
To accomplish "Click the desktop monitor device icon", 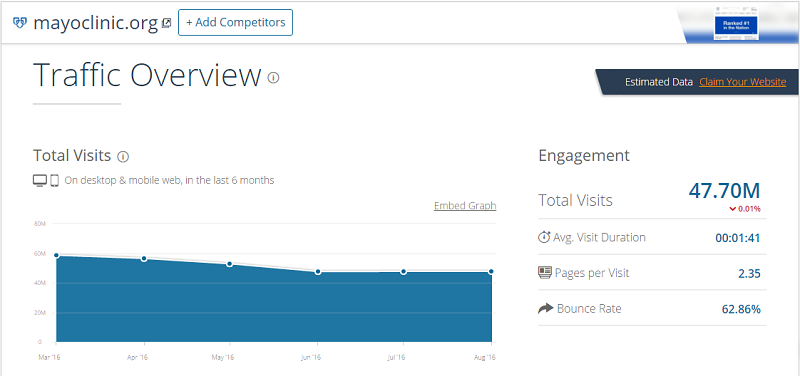I will pos(40,180).
